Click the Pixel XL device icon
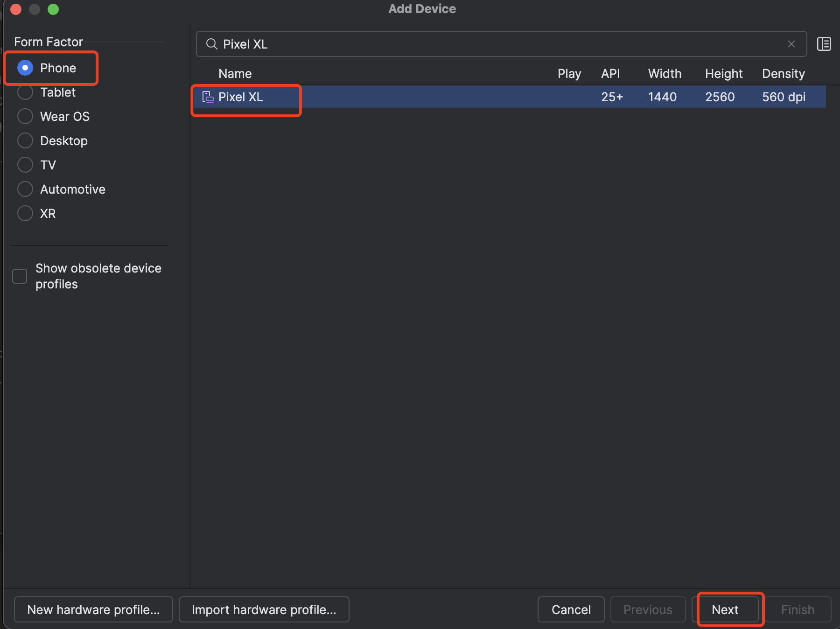This screenshot has width=840, height=629. coord(208,97)
